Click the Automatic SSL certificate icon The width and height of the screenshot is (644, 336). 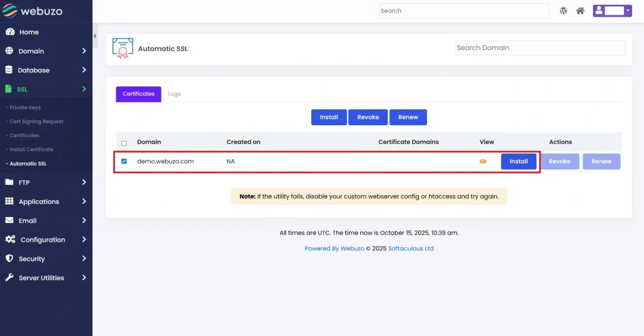coord(123,48)
